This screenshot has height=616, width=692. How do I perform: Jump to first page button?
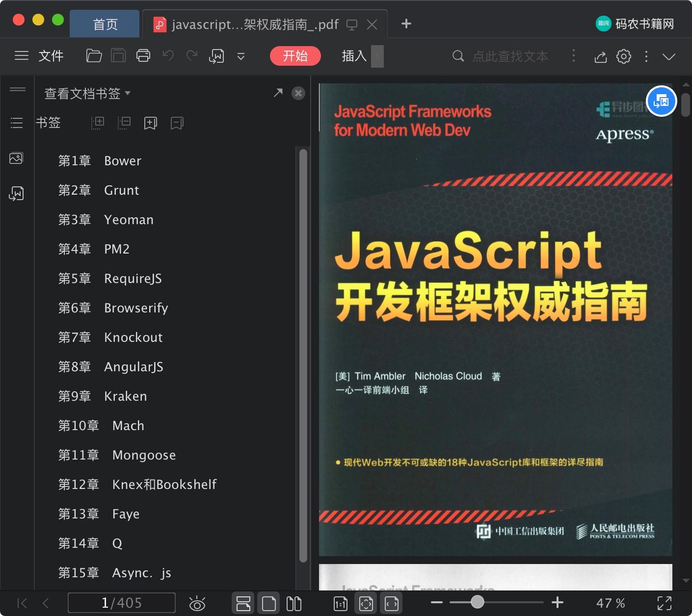click(x=22, y=603)
